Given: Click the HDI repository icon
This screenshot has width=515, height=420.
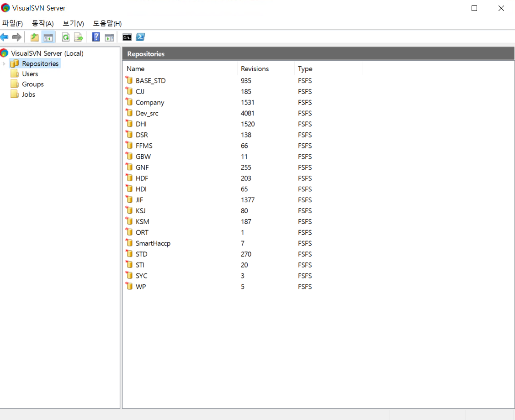Looking at the screenshot, I should point(129,189).
